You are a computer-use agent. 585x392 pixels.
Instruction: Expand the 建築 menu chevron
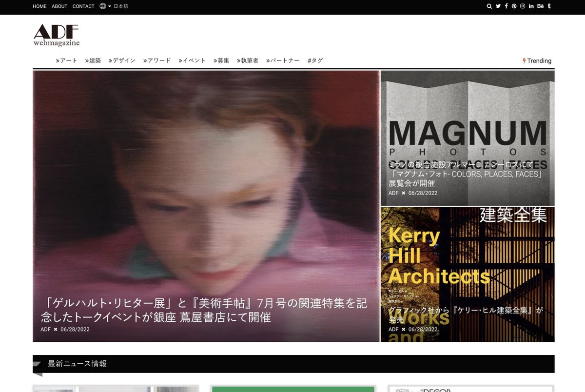[86, 60]
